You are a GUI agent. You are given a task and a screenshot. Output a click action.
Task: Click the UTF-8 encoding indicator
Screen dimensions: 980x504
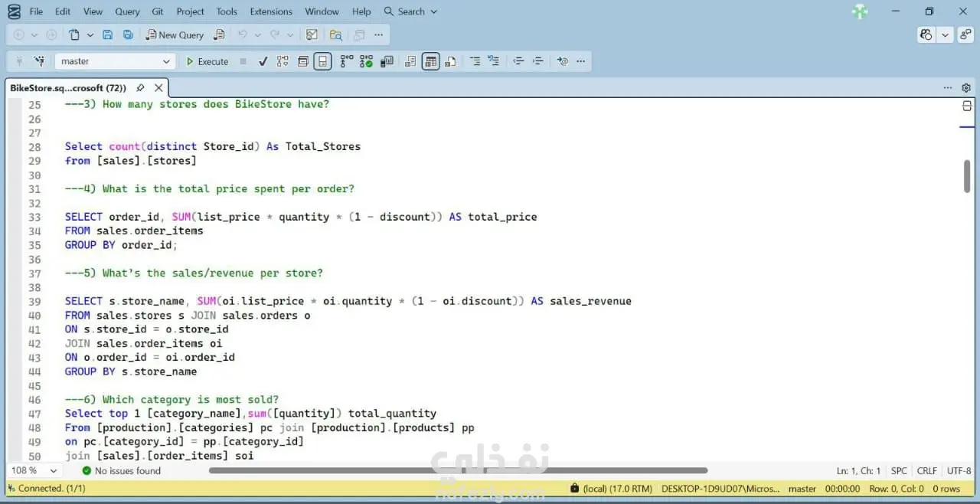click(959, 470)
